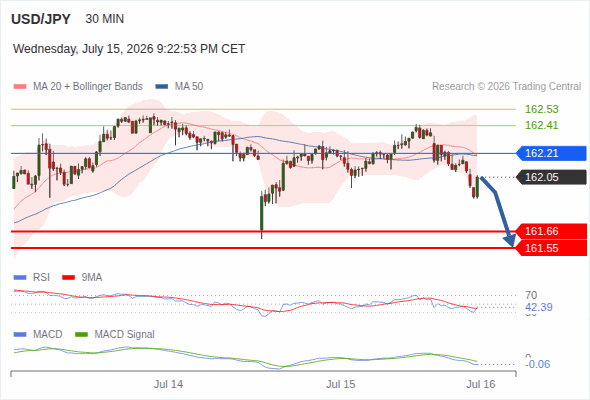Screen dimensions: 590x400
Task: Click the MACD Signal green legend swatch
Action: click(81, 335)
